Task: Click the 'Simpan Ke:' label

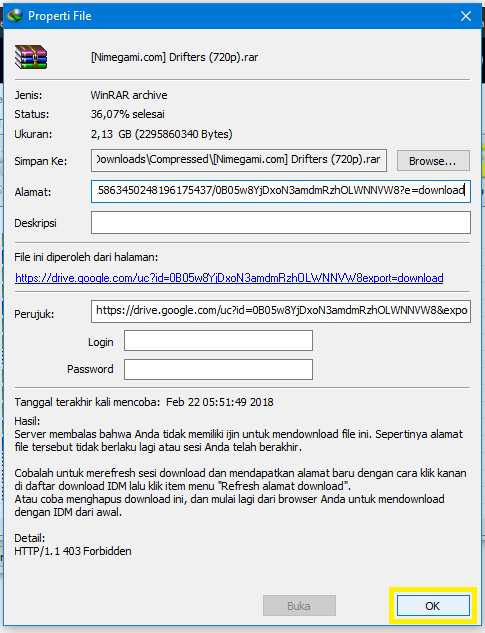Action: click(40, 161)
